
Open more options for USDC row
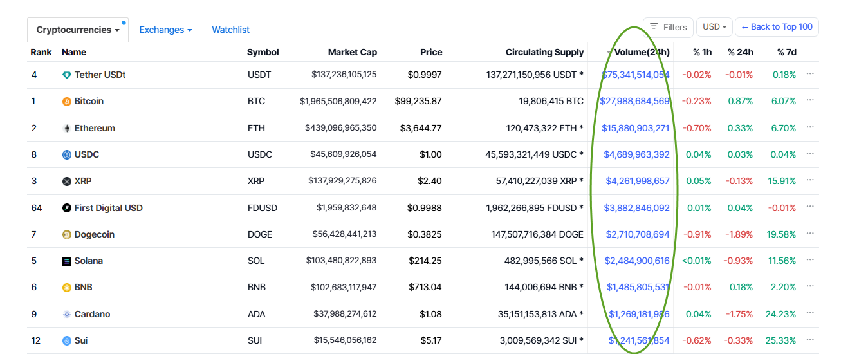810,154
